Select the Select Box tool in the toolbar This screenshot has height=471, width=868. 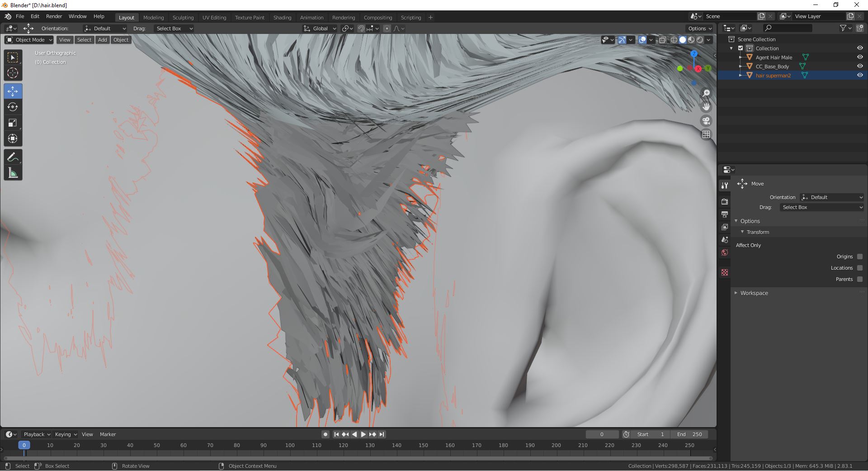point(13,57)
